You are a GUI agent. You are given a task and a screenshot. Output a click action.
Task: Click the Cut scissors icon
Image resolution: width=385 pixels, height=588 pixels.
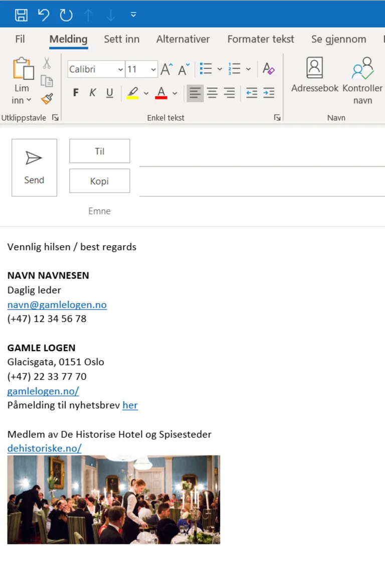tap(47, 63)
